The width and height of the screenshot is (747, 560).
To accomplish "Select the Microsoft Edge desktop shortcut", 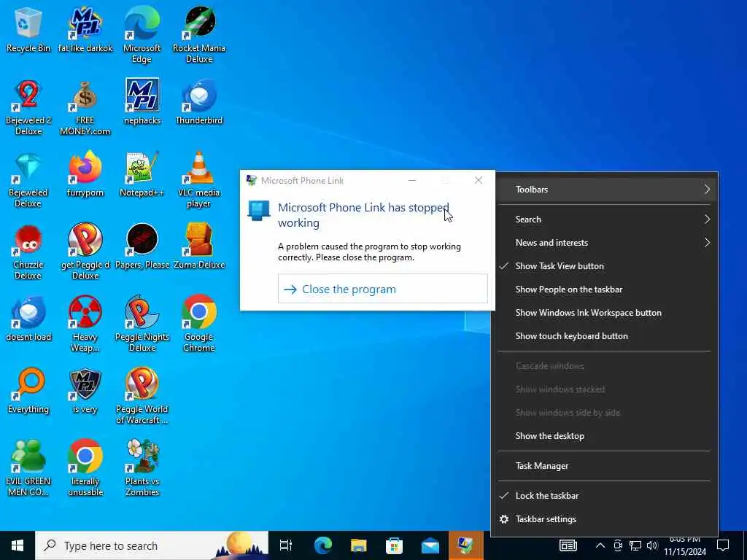I will (142, 34).
